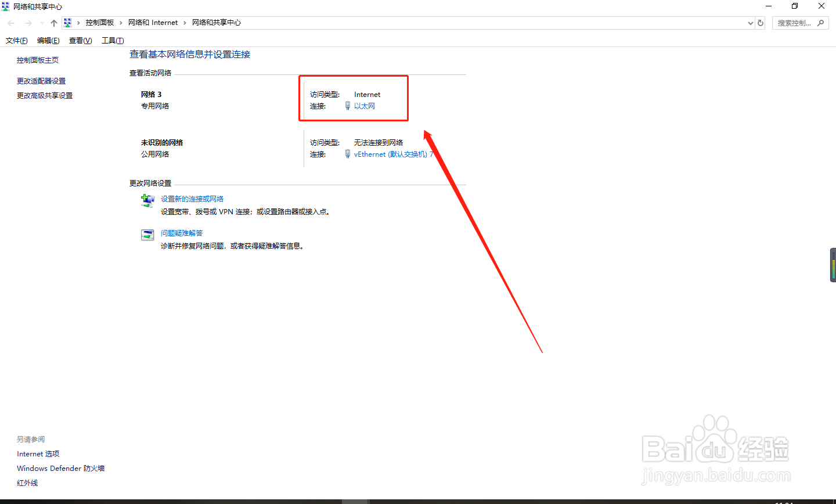This screenshot has height=504, width=836.
Task: Click the 公用网络 label
Action: (x=155, y=154)
